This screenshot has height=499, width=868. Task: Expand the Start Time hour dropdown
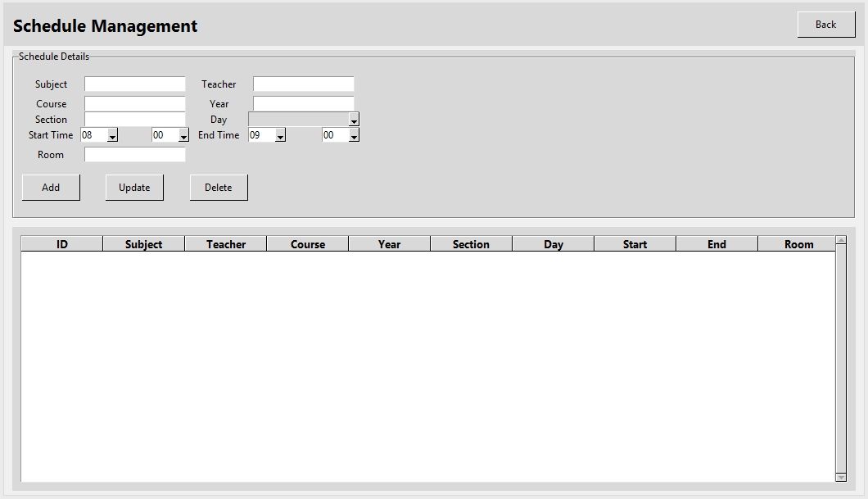coord(112,136)
